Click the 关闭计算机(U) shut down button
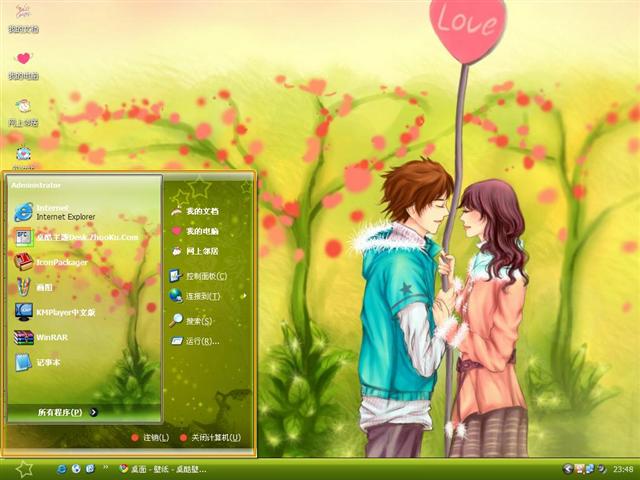The image size is (640, 480). [x=211, y=438]
